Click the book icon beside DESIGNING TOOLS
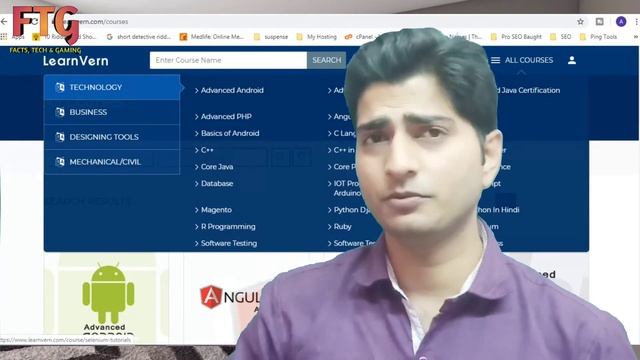Screen dimensions: 640x360 pyautogui.click(x=60, y=137)
